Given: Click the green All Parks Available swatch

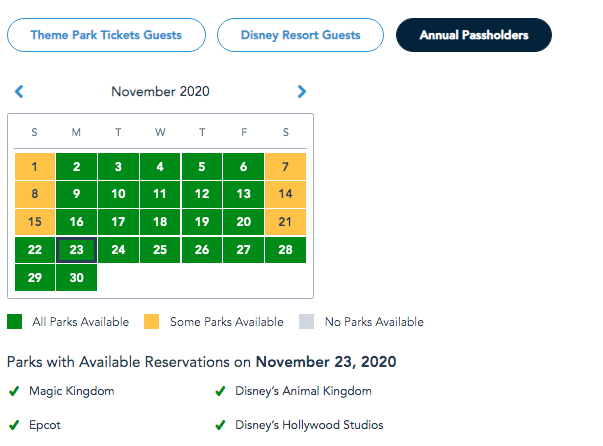Looking at the screenshot, I should pyautogui.click(x=14, y=322).
